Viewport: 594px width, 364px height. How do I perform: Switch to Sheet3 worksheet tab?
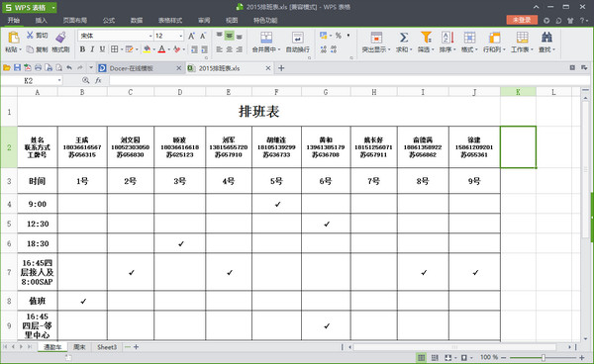(x=107, y=347)
